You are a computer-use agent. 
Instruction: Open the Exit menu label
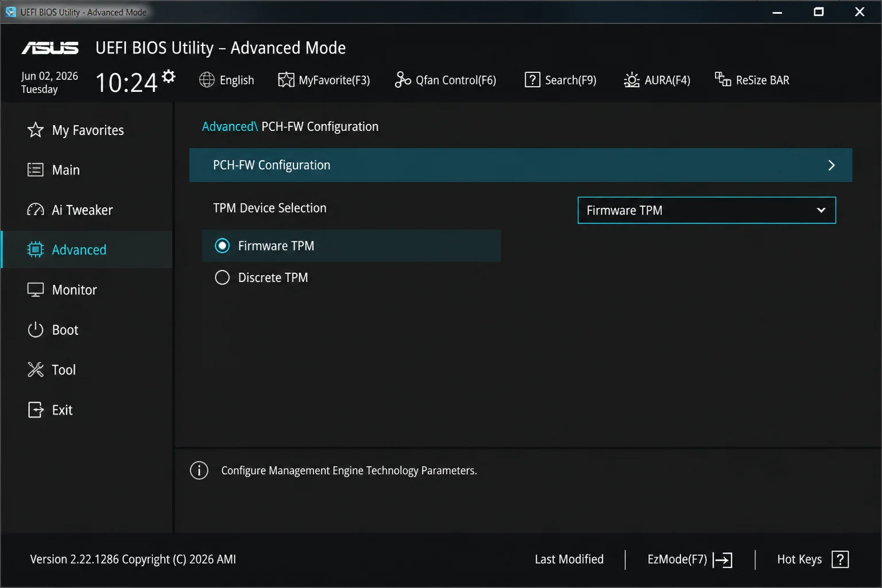62,410
